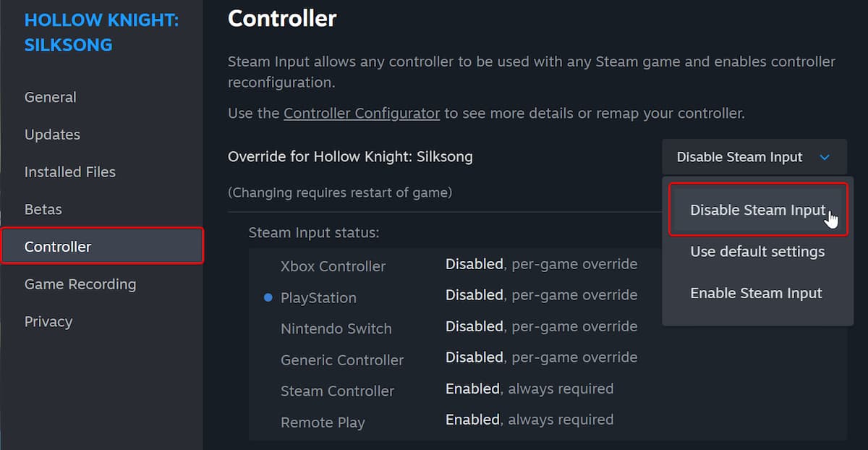Select the Steam Controller status row
Viewport: 868px width, 450px height.
pos(338,391)
